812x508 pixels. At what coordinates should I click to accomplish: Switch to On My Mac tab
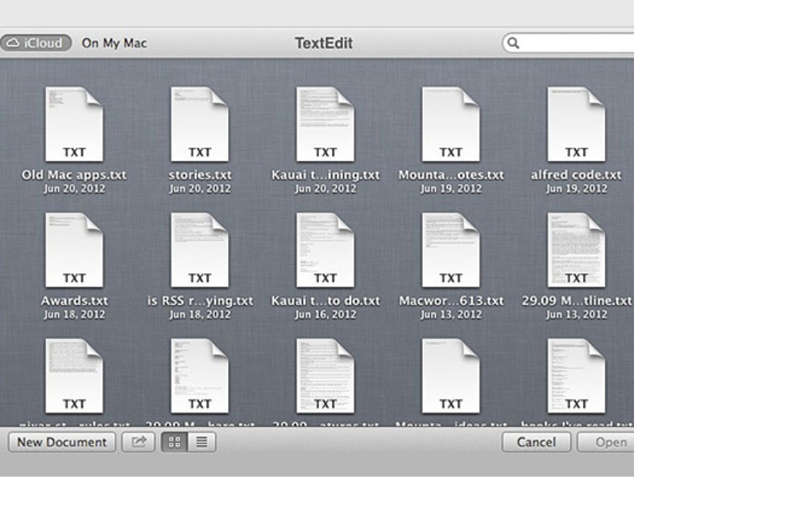(114, 44)
